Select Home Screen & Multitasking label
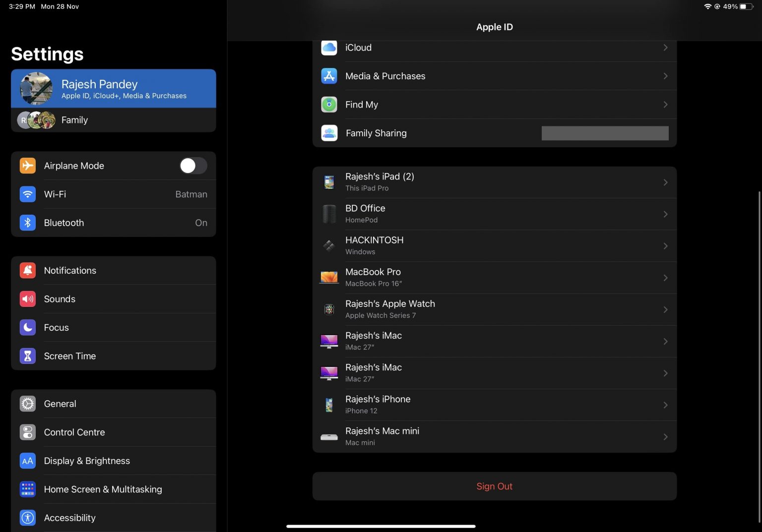The width and height of the screenshot is (762, 532). [103, 489]
